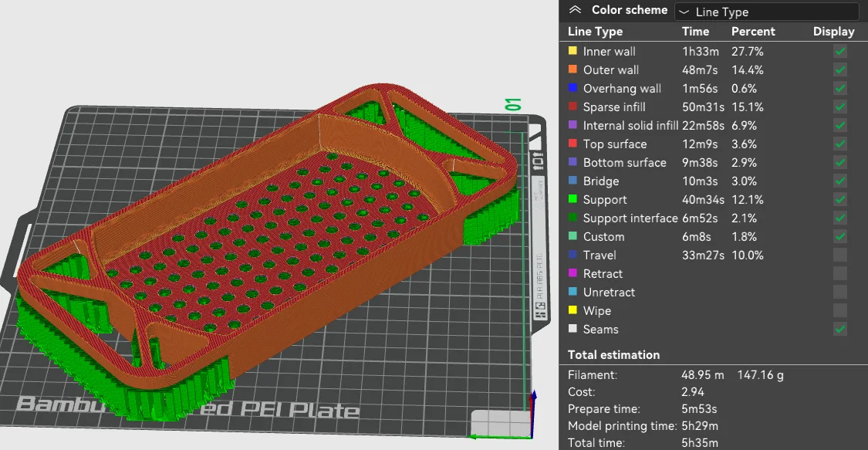Screen dimensions: 868x450
Task: Click the Total estimation heading
Action: [x=613, y=355]
